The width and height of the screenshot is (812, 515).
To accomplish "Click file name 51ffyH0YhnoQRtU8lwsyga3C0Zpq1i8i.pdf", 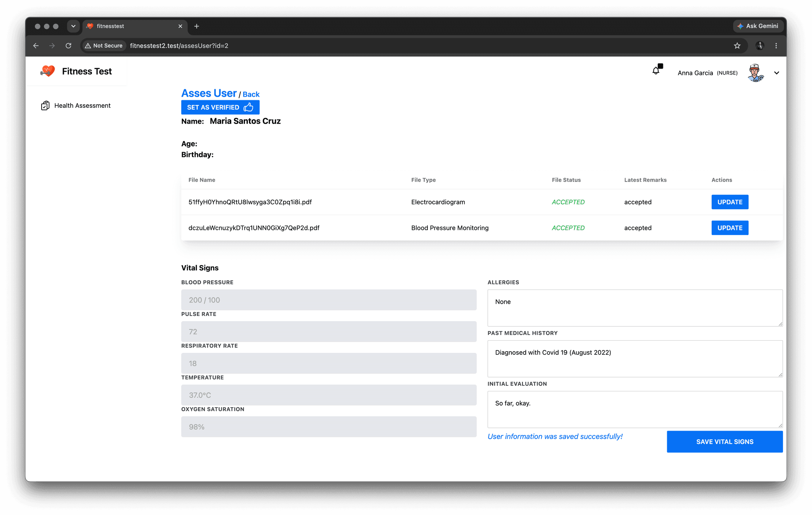I will click(250, 202).
